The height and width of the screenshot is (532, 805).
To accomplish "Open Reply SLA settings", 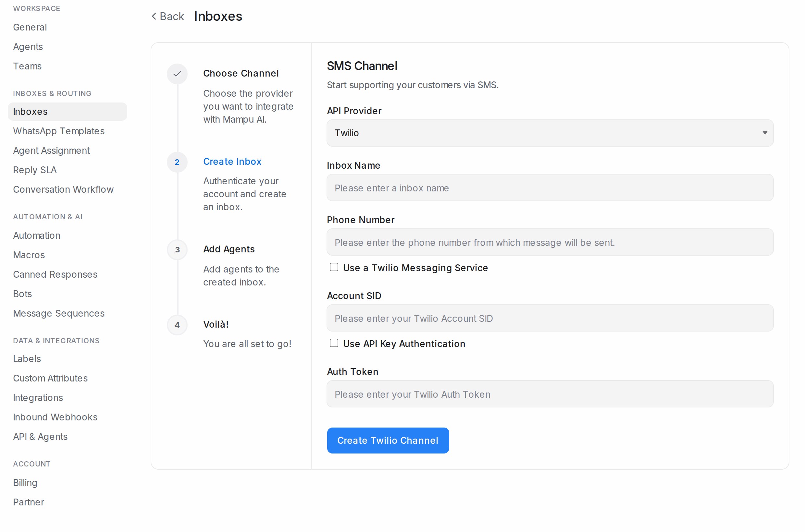I will (35, 170).
